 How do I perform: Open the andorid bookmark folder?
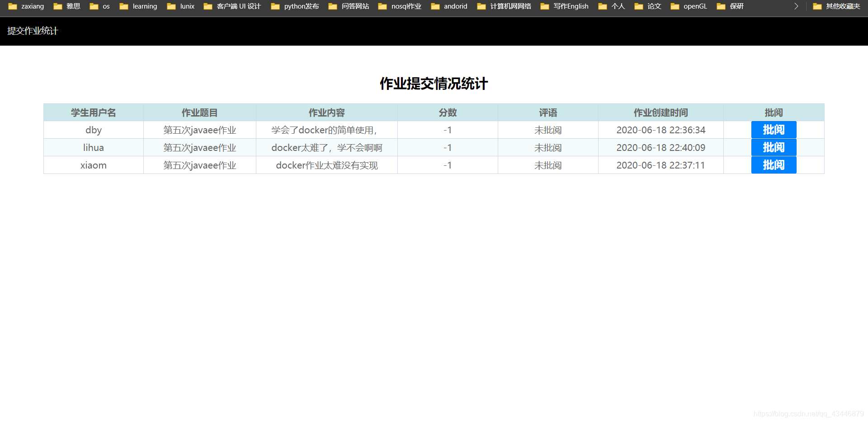tap(449, 6)
